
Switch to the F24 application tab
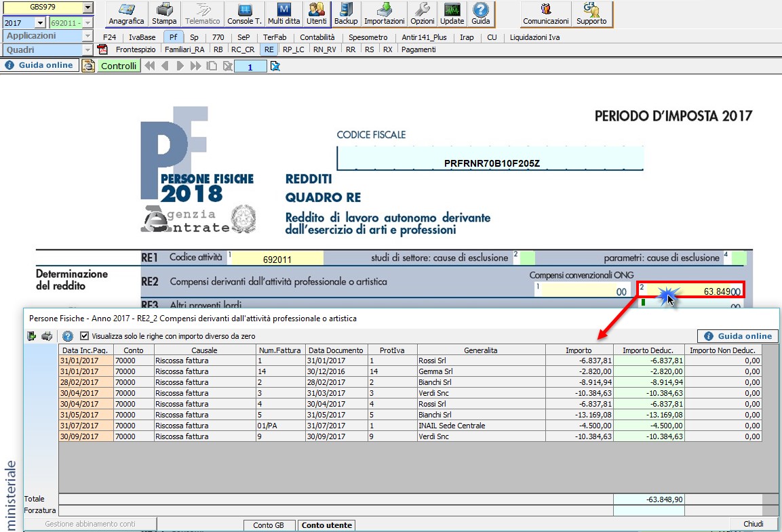[109, 37]
